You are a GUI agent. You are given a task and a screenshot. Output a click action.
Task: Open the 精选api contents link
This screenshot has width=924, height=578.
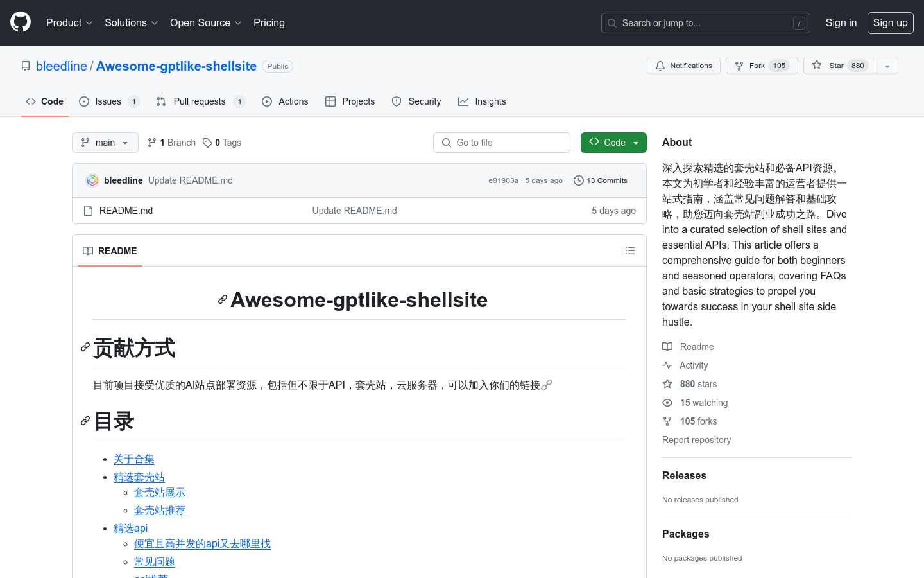(x=130, y=529)
